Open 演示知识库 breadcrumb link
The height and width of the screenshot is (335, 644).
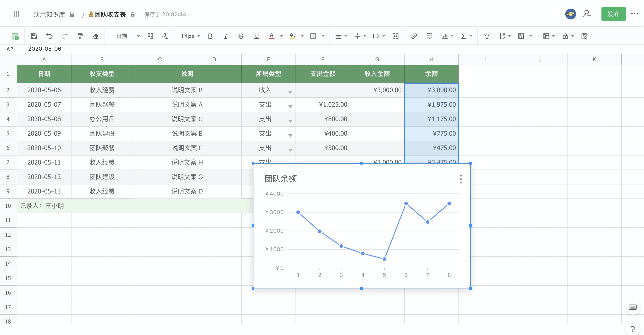[x=49, y=14]
